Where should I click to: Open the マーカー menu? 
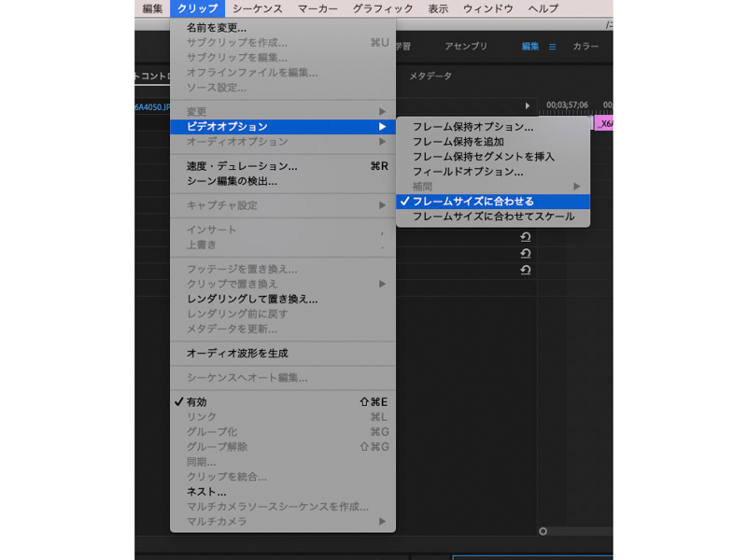click(317, 7)
